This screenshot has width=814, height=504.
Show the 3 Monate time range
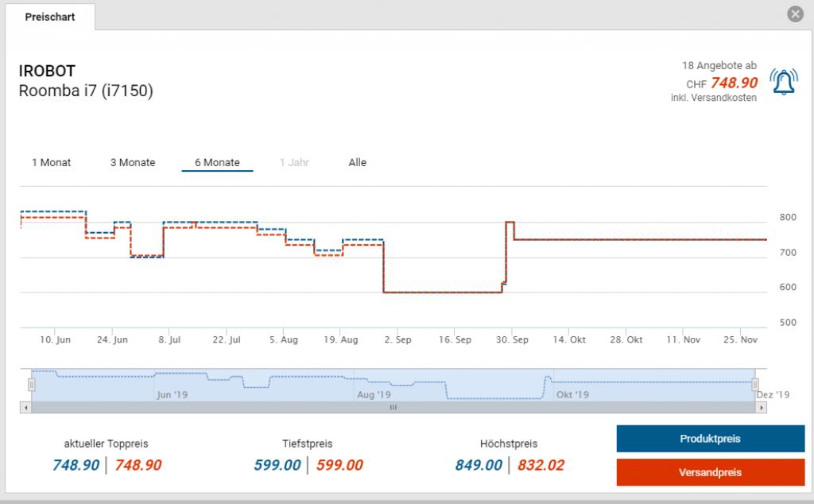[133, 162]
